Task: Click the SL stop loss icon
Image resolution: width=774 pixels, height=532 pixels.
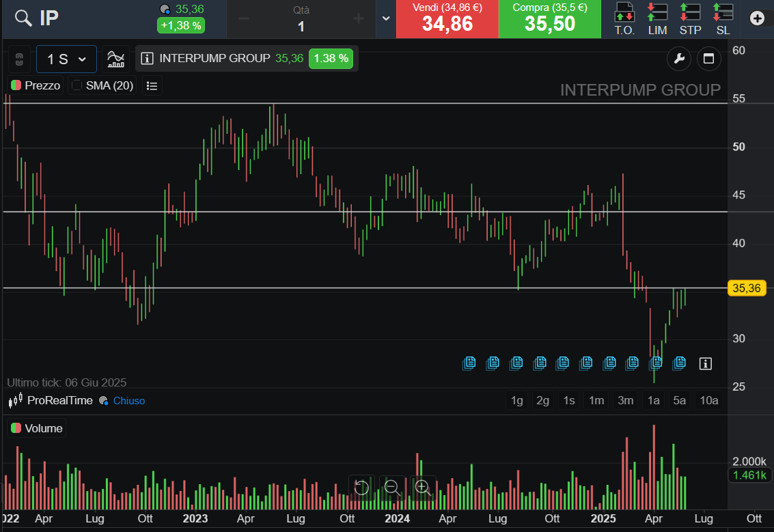Action: [723, 18]
